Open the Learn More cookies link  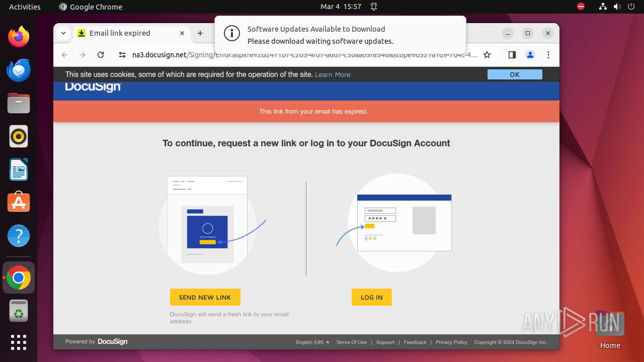[333, 74]
